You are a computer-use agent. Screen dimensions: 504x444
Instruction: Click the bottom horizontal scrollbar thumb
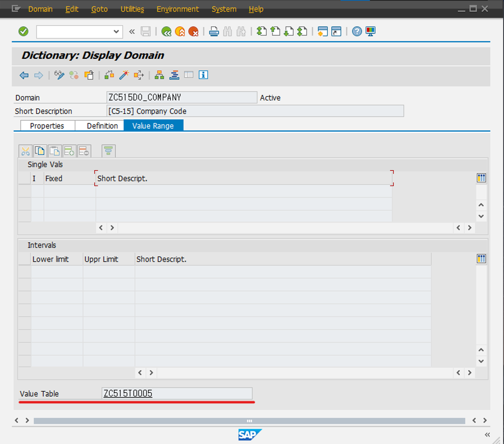pyautogui.click(x=249, y=421)
